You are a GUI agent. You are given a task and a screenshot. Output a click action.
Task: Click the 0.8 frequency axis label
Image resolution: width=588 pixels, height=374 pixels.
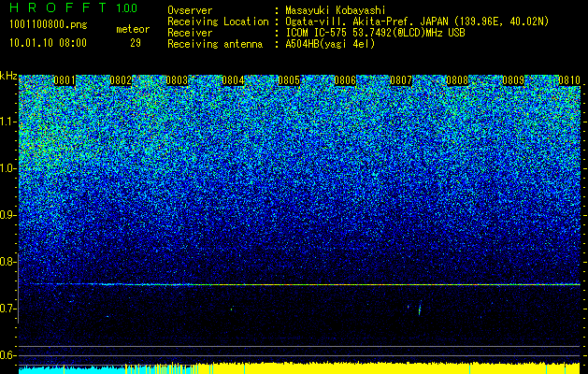7,262
